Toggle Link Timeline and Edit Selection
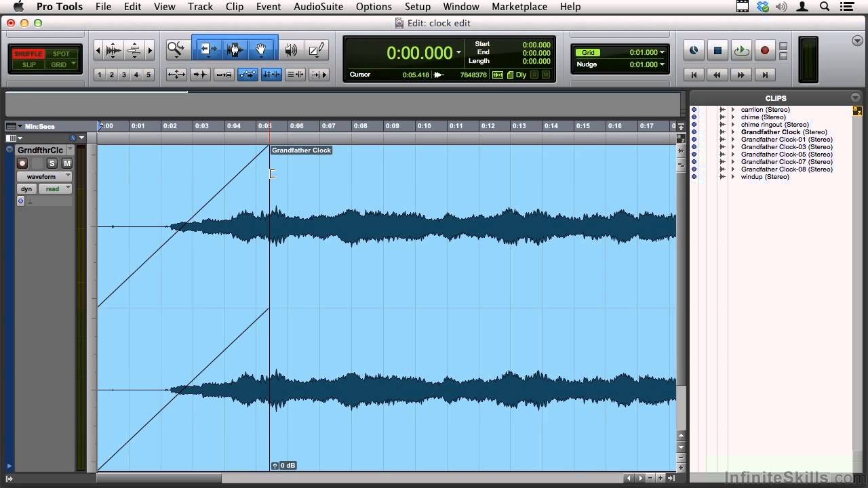This screenshot has height=488, width=868. click(x=271, y=75)
